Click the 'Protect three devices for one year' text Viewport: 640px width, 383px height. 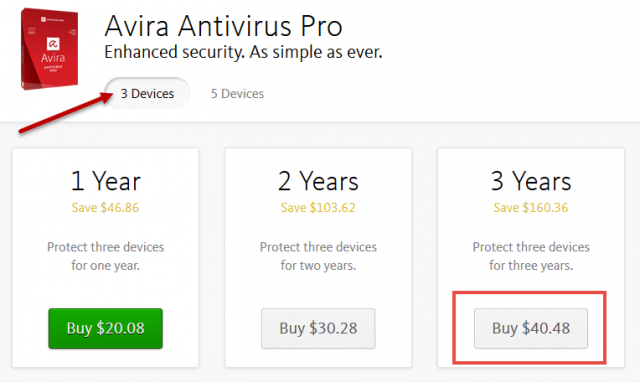coord(105,256)
